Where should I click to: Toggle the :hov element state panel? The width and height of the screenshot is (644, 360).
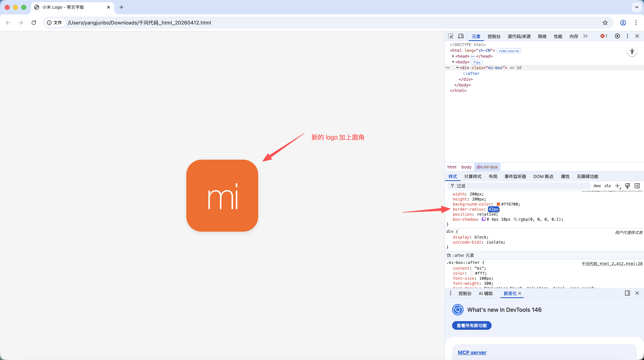597,186
